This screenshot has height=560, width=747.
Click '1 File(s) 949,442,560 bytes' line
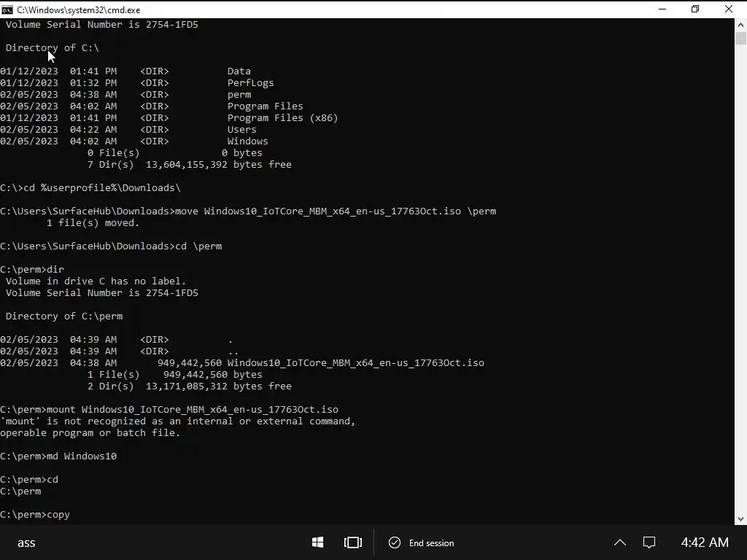click(x=175, y=374)
